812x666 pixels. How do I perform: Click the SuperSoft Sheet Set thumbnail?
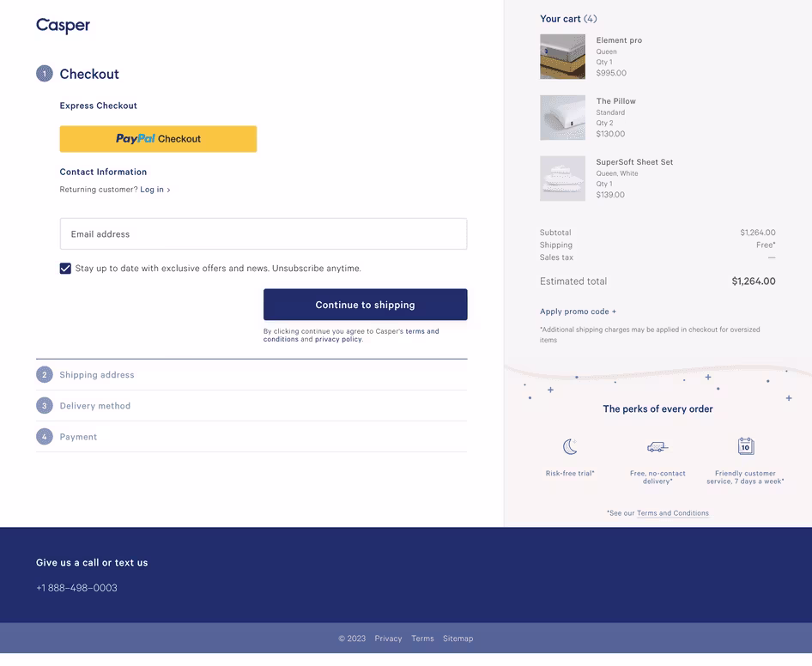(x=562, y=179)
